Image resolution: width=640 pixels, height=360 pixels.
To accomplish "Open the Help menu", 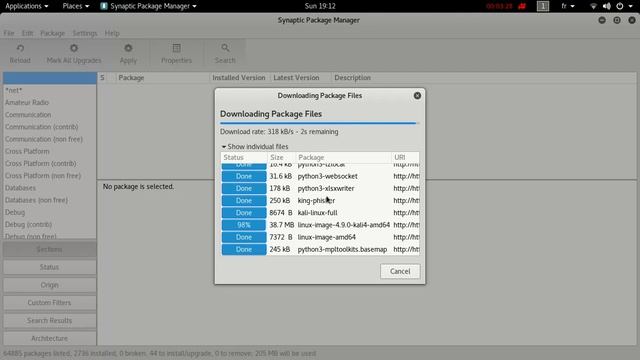I will click(112, 33).
